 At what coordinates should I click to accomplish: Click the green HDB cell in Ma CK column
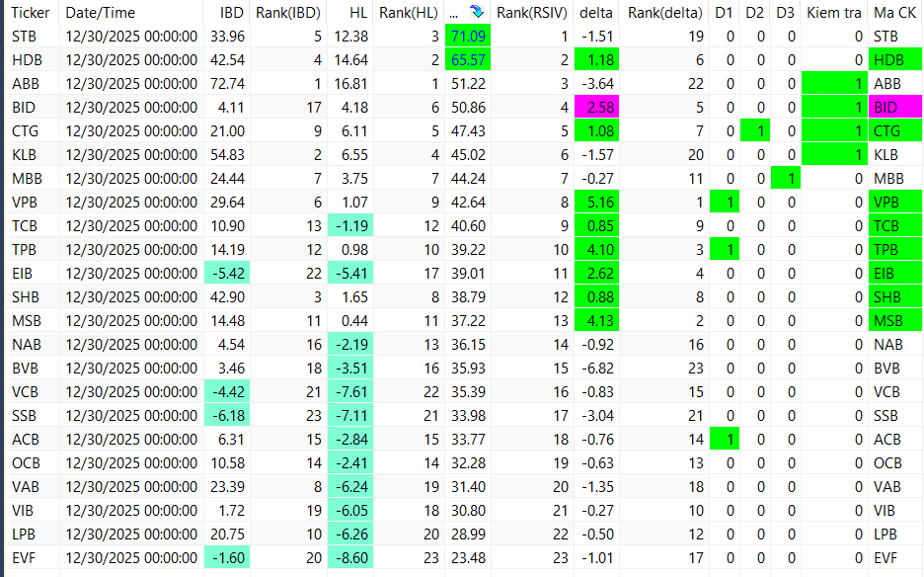click(x=895, y=60)
